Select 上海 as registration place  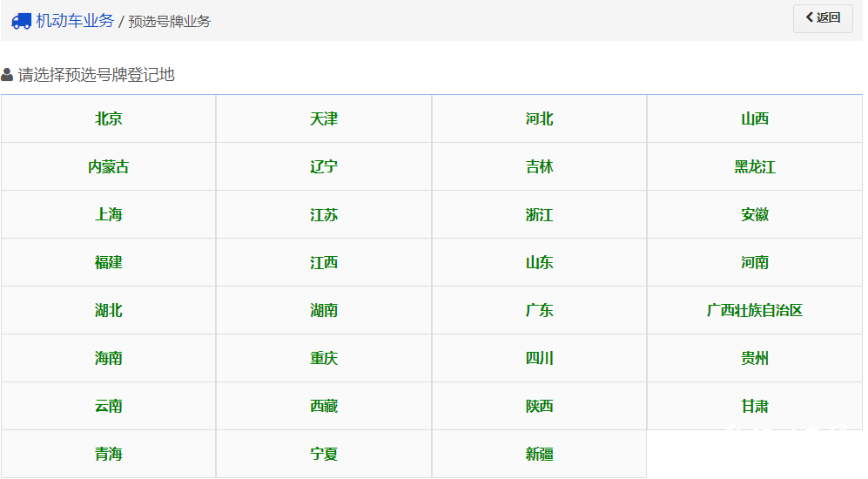109,215
